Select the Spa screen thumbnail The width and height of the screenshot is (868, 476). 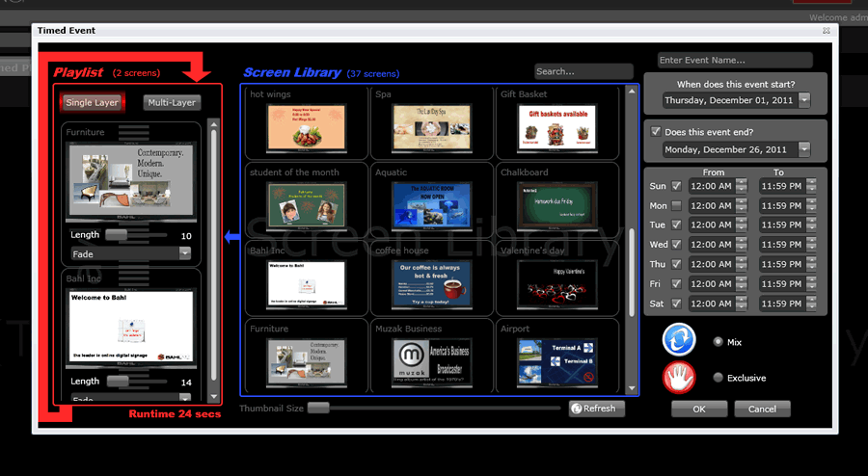pos(432,128)
